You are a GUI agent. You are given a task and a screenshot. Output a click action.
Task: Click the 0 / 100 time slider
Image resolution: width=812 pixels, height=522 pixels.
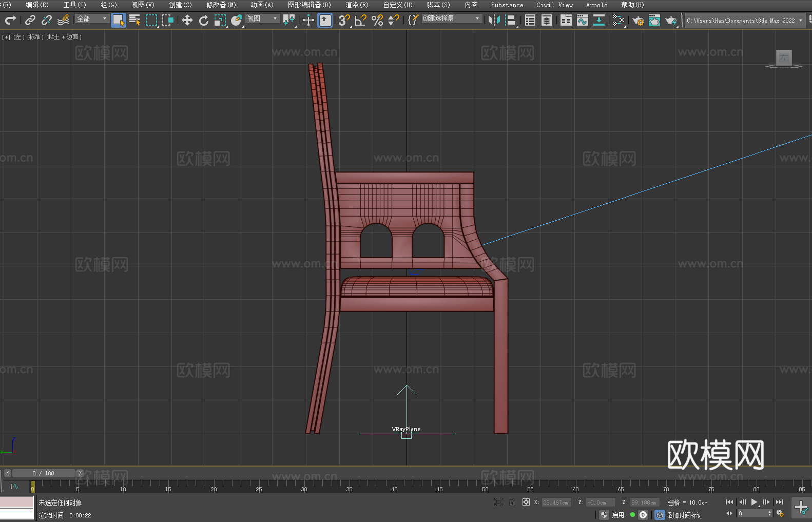(44, 473)
